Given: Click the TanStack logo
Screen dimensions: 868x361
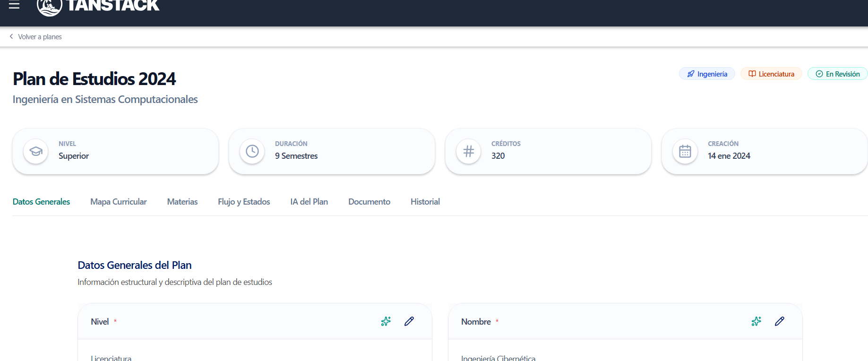Looking at the screenshot, I should coord(98,6).
